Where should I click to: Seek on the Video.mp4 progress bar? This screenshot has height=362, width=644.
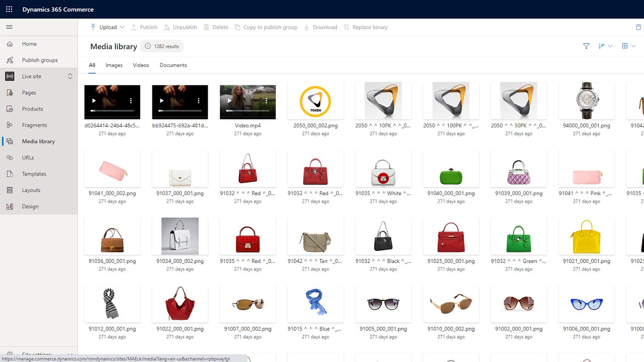(248, 110)
